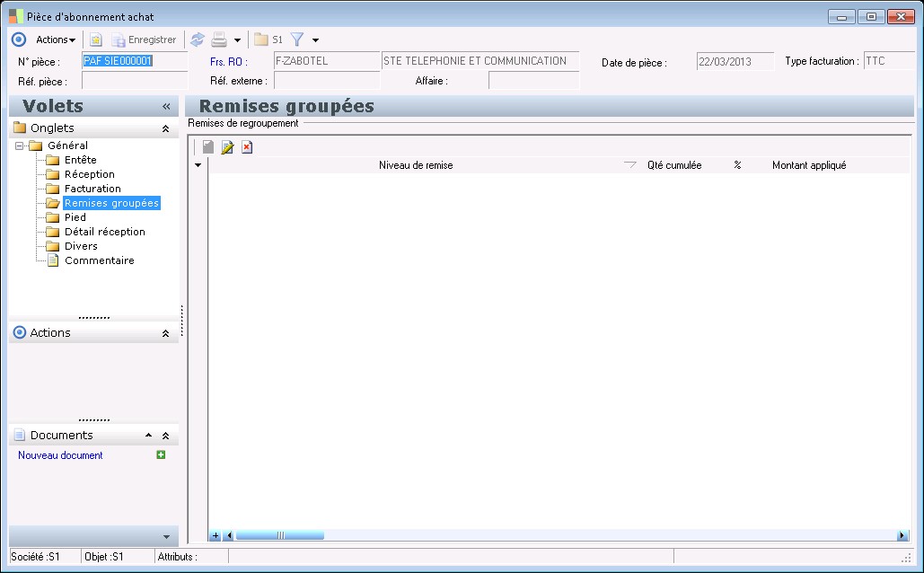Viewport: 924px width, 573px height.
Task: Click the N° pièce input field
Action: point(135,61)
